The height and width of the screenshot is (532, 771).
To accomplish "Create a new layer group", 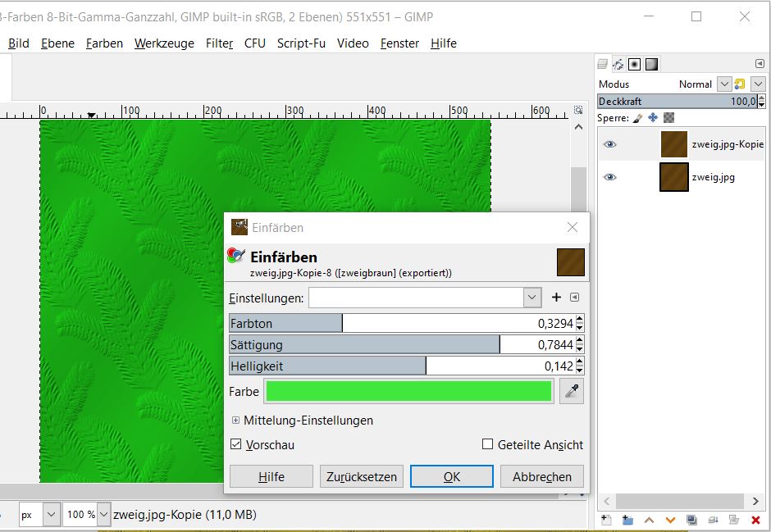I will click(x=627, y=520).
